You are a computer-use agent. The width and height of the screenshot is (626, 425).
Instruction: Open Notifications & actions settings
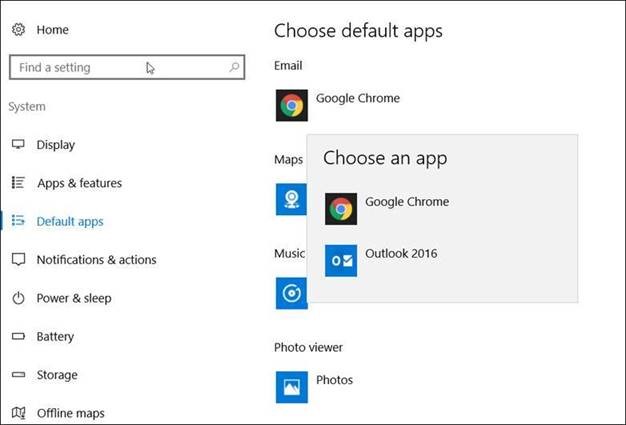pyautogui.click(x=96, y=260)
